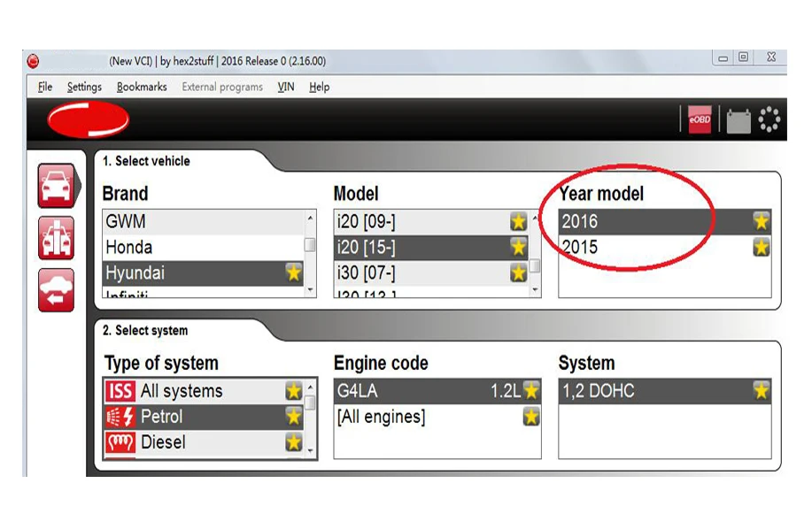Close the application window
Screen dimensions: 812x514
[771, 58]
